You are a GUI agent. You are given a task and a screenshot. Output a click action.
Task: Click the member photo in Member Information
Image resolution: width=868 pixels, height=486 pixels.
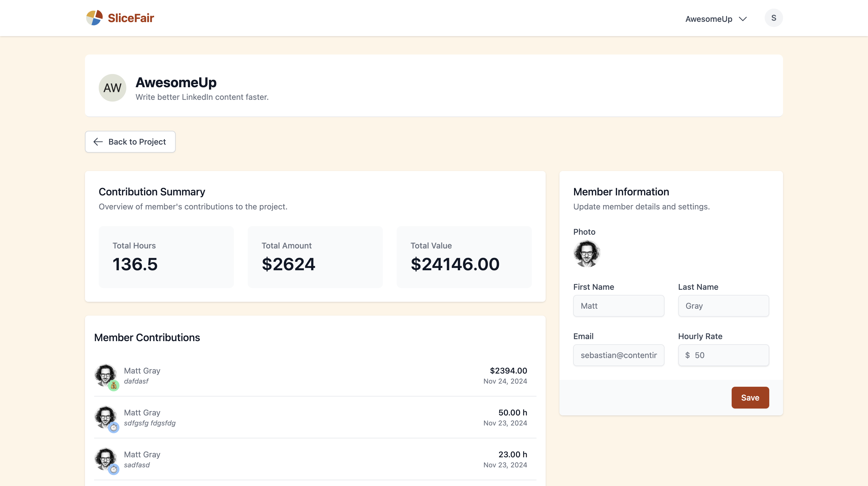tap(587, 254)
